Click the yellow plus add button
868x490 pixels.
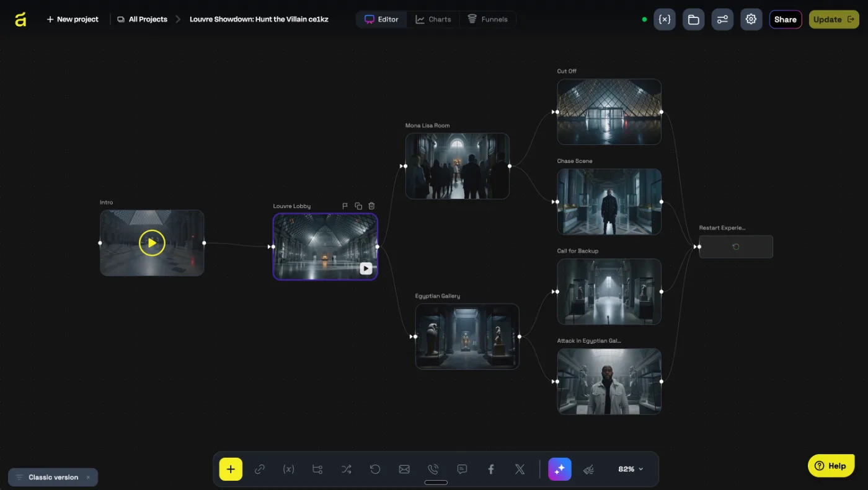pyautogui.click(x=231, y=469)
